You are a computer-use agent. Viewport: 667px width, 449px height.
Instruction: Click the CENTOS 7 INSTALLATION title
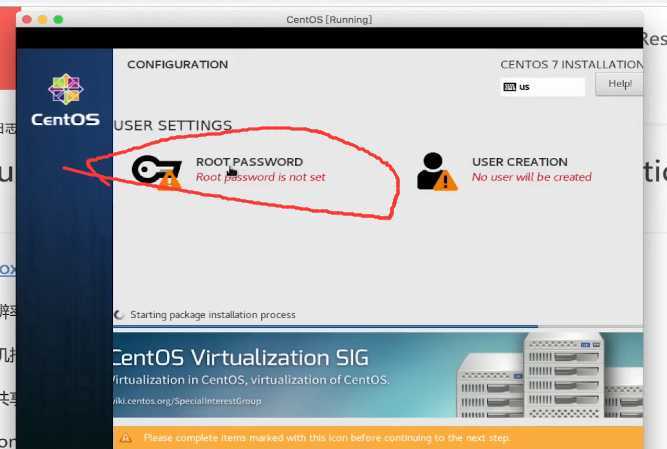(x=571, y=64)
